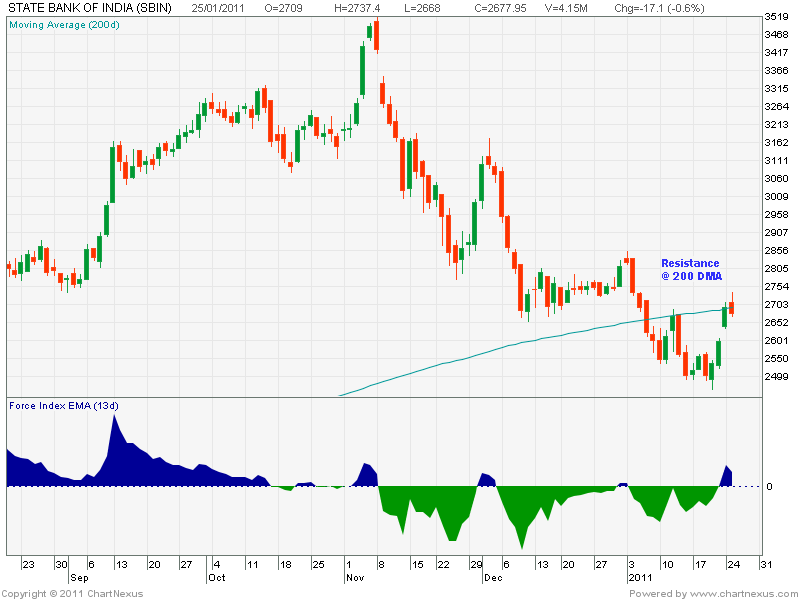The width and height of the screenshot is (800, 600).
Task: Click price axis label 3213
Action: click(x=776, y=124)
